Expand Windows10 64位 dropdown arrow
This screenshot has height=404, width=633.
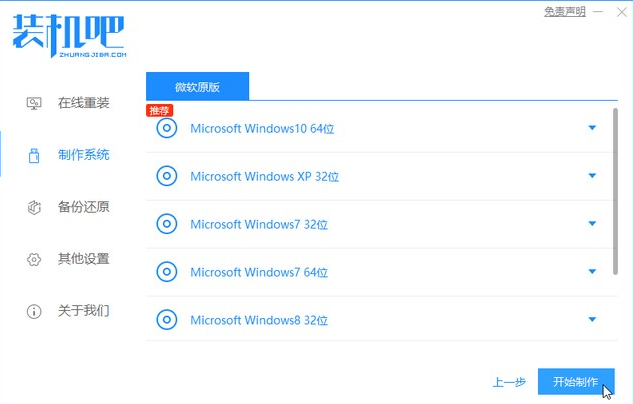pos(592,128)
